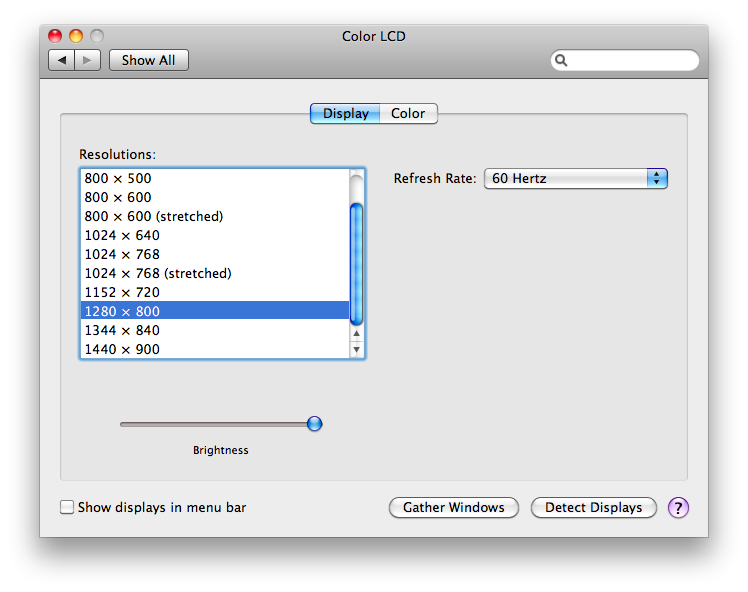The height and width of the screenshot is (592, 748).
Task: Click the forward arrow navigation button
Action: pyautogui.click(x=87, y=60)
